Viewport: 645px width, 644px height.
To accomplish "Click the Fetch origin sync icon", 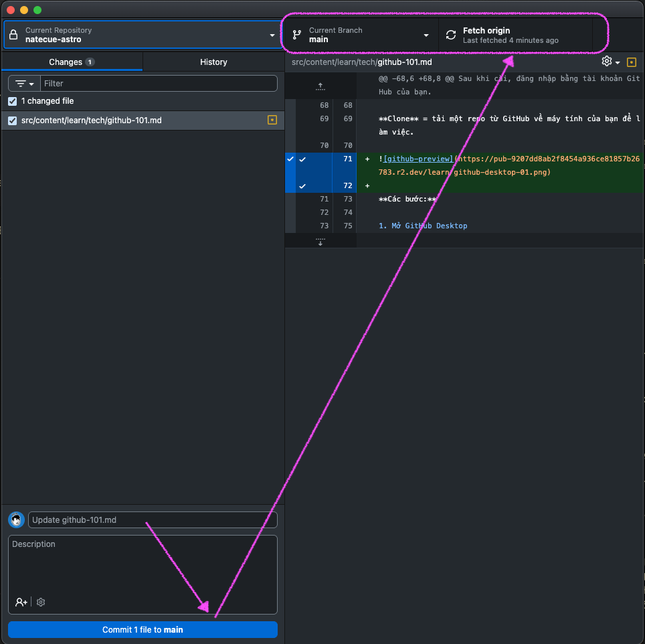I will pos(451,35).
